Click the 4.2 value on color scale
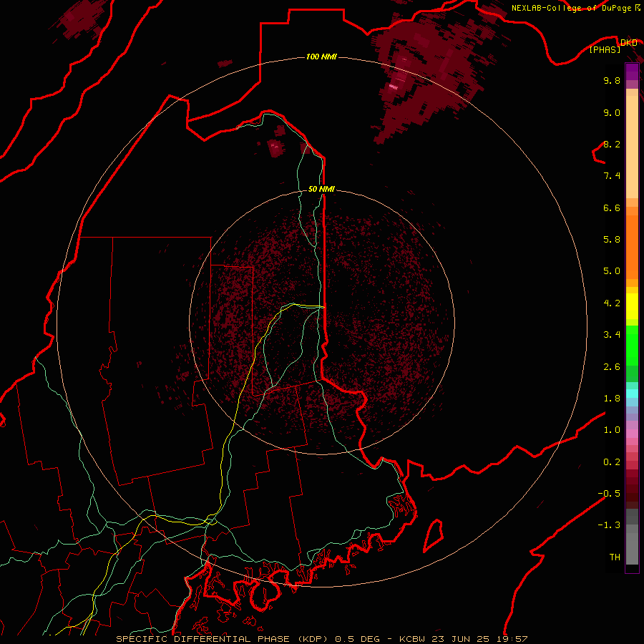Screen dimensions: 644x644 click(x=612, y=303)
